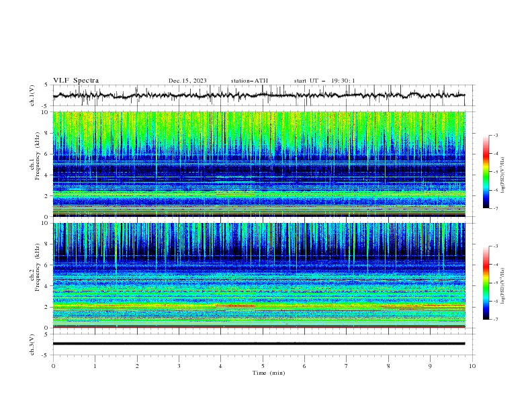Click the date 'Dec. 15, 2023'

coord(187,81)
